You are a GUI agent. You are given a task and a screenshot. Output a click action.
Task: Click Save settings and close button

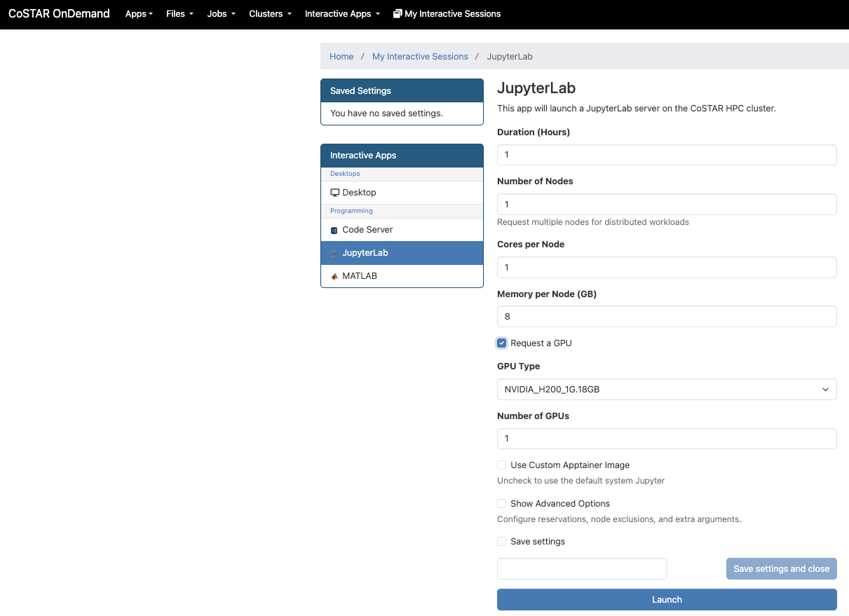(x=782, y=569)
